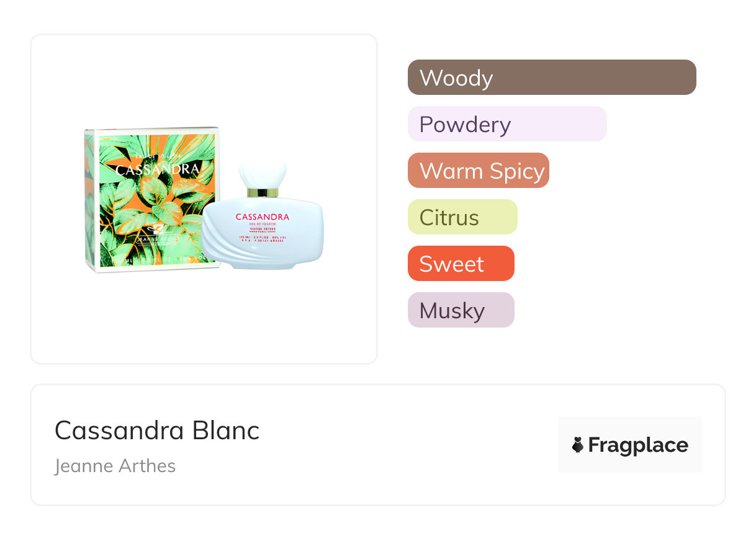Click the white bottle cap
The image size is (756, 536).
tap(264, 175)
